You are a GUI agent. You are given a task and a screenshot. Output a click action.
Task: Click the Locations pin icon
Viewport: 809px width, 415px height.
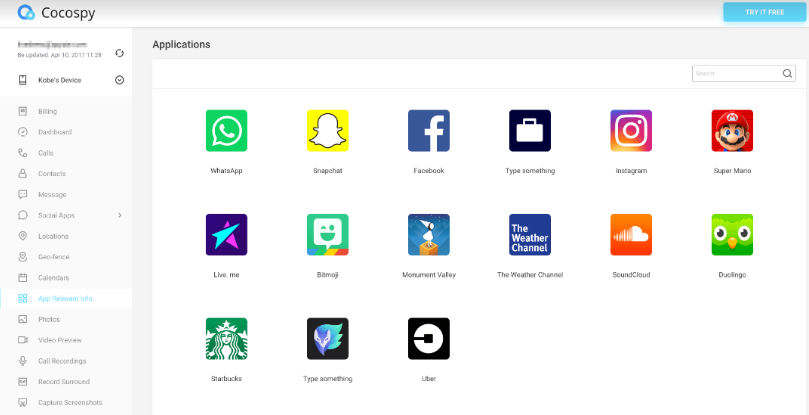tap(23, 236)
